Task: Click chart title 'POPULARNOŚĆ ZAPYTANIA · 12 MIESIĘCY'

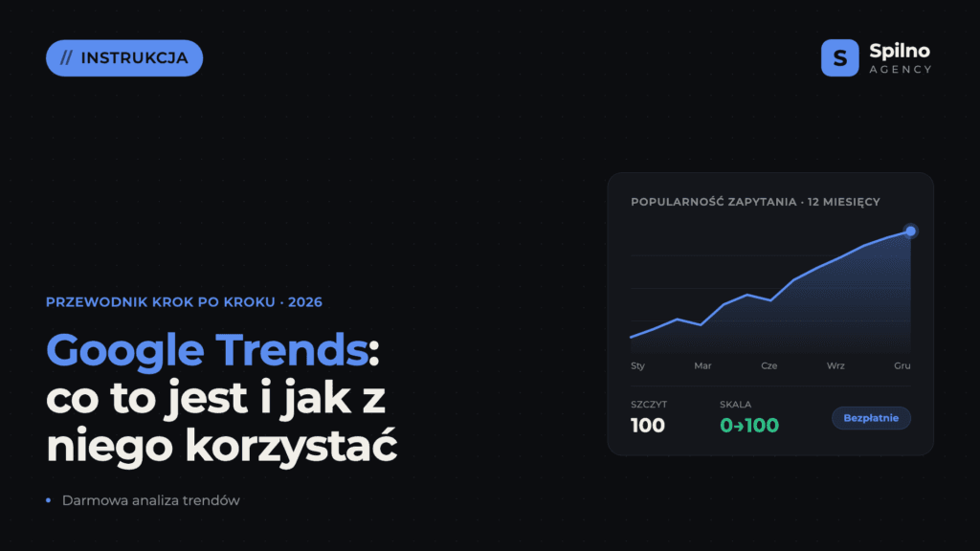Action: (755, 202)
